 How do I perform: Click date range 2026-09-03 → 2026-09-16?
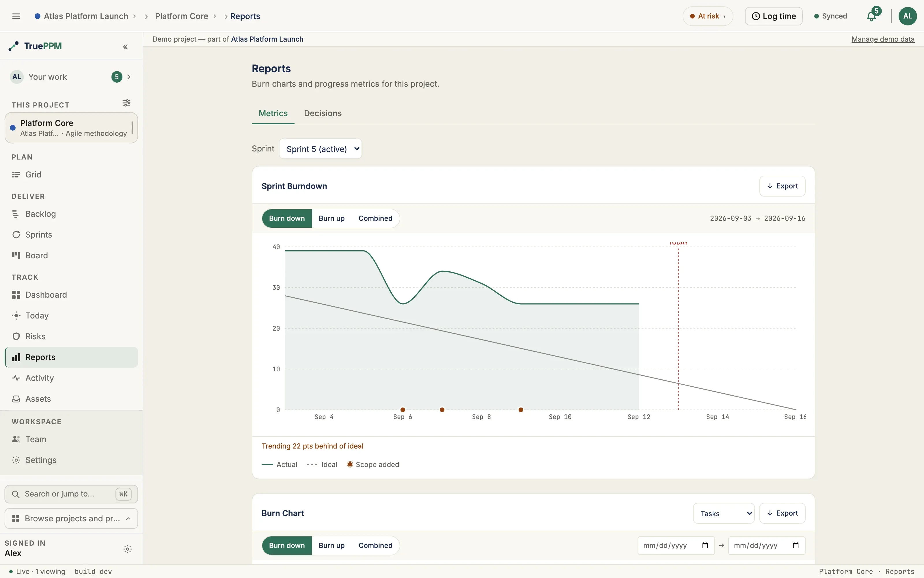click(x=757, y=218)
